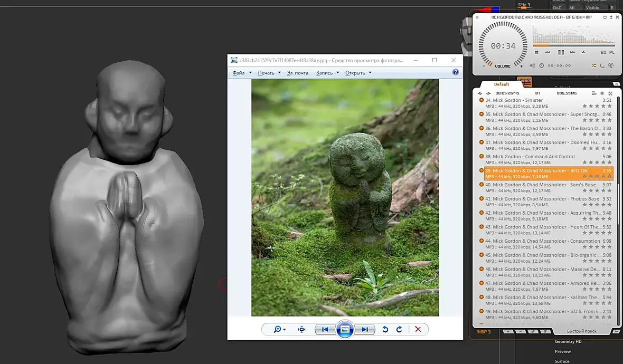The height and width of the screenshot is (364, 623).
Task: Click the AIMP playlist vertical scrollbar
Action: (618, 210)
